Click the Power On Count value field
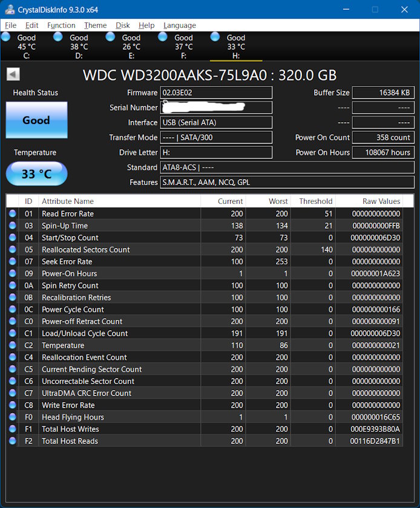The image size is (420, 508). 383,137
